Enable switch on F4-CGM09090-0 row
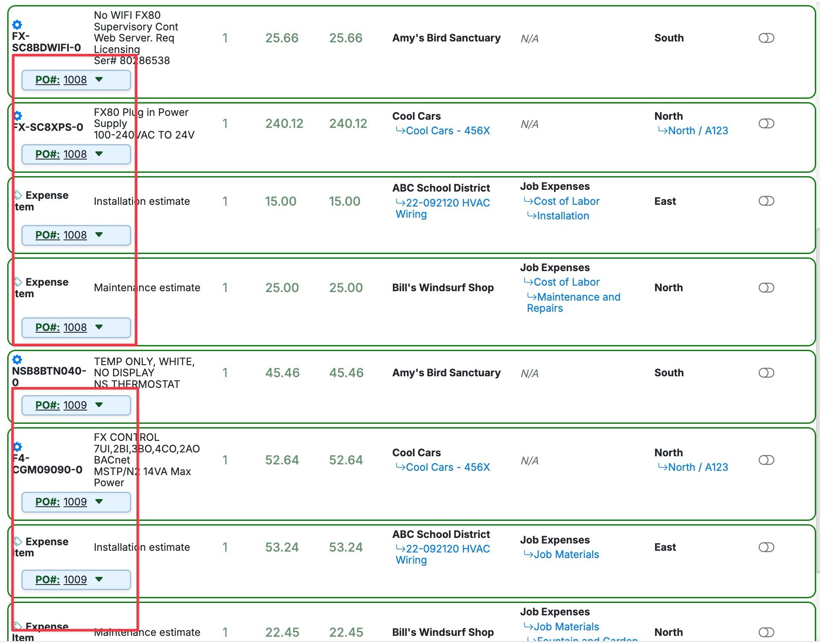The height and width of the screenshot is (644, 820). [x=766, y=460]
